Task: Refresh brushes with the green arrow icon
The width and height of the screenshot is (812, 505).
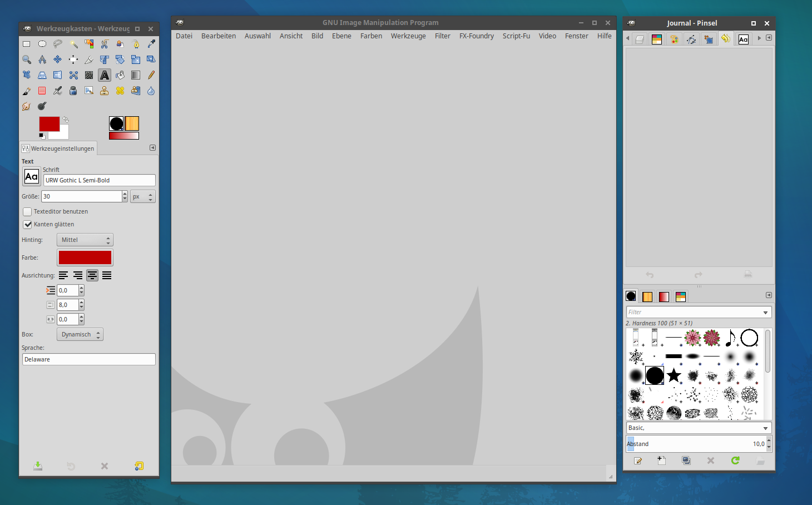Action: (735, 461)
